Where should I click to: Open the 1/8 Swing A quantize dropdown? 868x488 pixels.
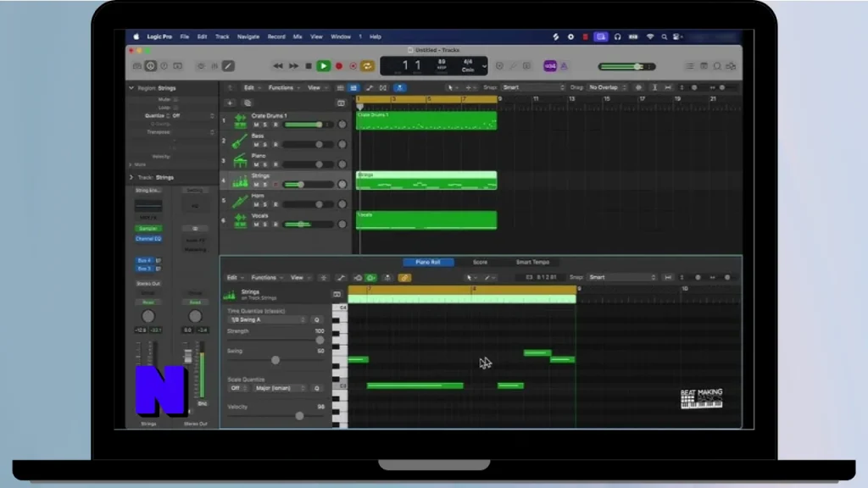click(267, 319)
